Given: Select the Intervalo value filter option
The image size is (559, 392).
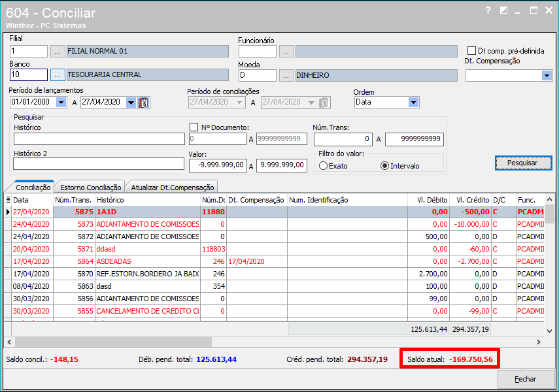Looking at the screenshot, I should coord(384,166).
